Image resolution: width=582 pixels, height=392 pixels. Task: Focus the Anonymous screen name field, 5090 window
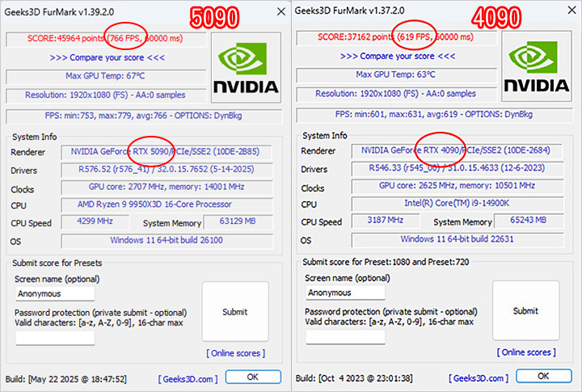[x=55, y=293]
